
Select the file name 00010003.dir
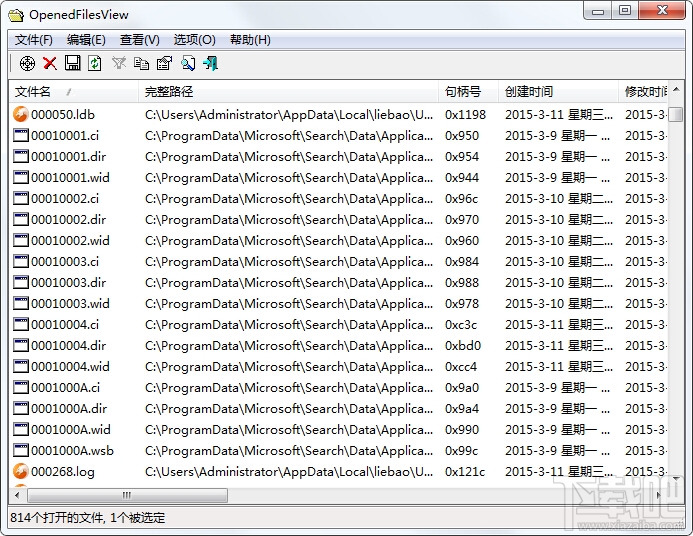(69, 282)
